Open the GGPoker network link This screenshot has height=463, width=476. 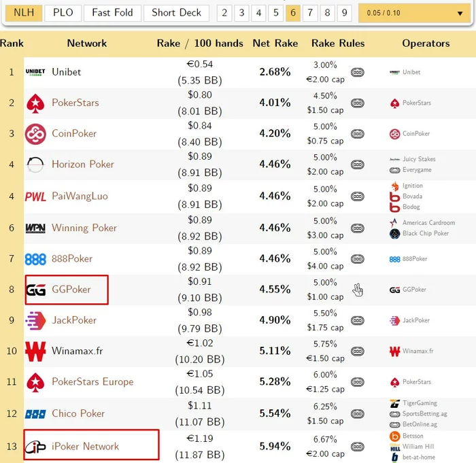tap(71, 290)
